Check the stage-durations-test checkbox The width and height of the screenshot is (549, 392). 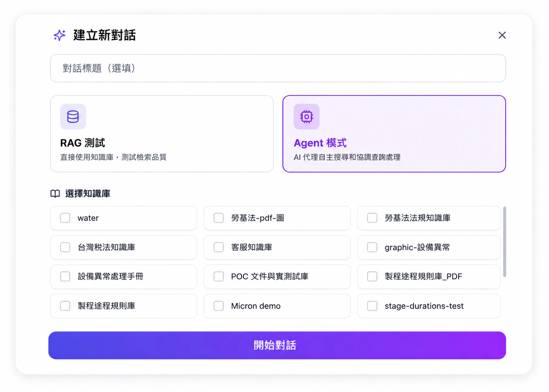click(372, 306)
